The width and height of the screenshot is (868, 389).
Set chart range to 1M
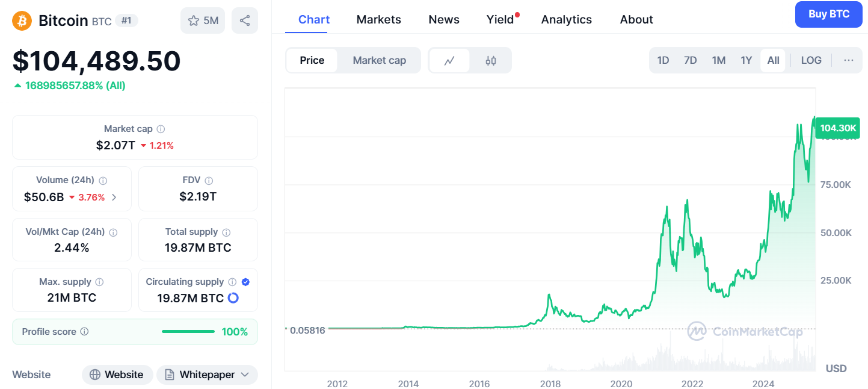coord(719,60)
